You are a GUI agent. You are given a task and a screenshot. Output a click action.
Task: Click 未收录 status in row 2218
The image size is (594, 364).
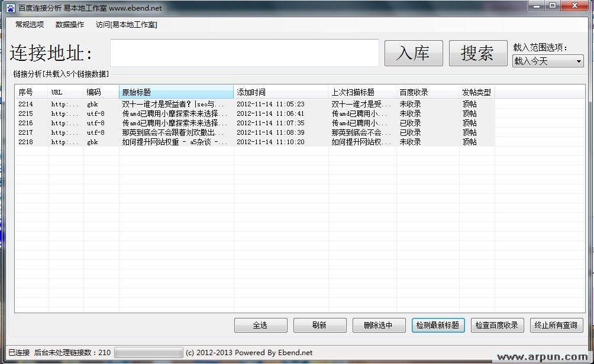[410, 142]
